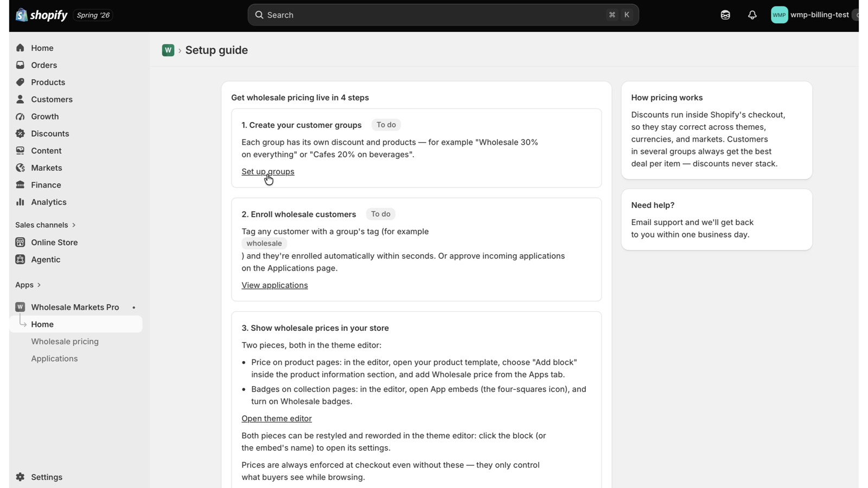Image resolution: width=868 pixels, height=488 pixels.
Task: Click the green W app icon in breadcrumb
Action: 168,50
